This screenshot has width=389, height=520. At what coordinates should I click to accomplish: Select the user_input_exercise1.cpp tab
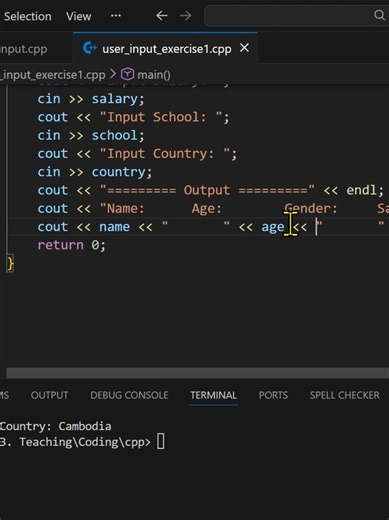166,49
